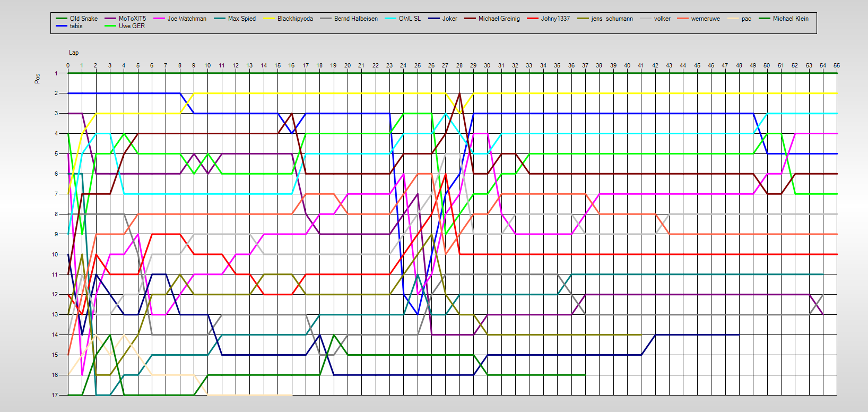Select jens schumann legend label

[x=612, y=19]
